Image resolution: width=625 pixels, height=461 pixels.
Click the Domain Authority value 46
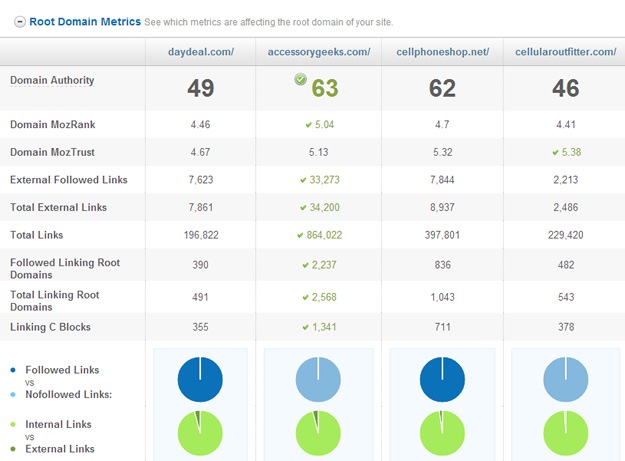tap(566, 88)
